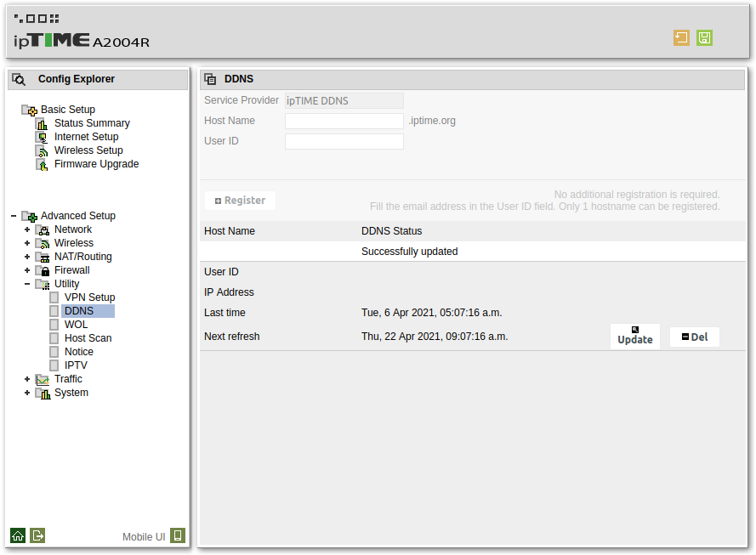Click the Update button

pos(635,337)
